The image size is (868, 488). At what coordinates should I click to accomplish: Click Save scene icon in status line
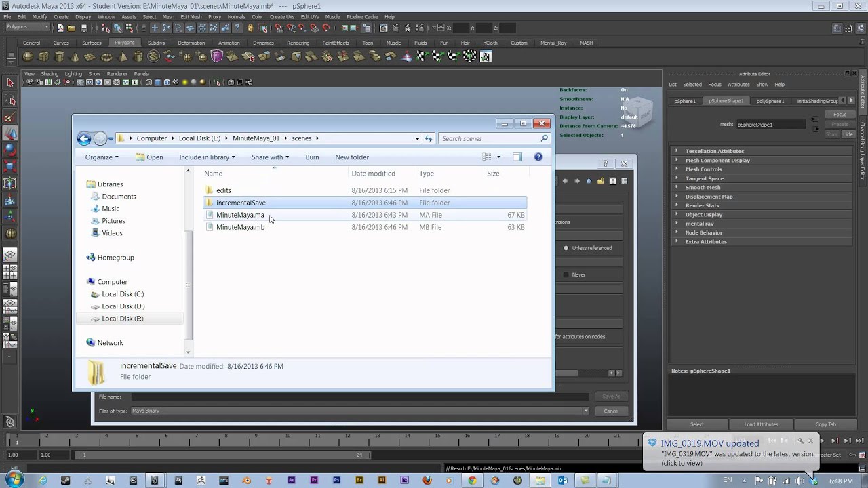84,28
